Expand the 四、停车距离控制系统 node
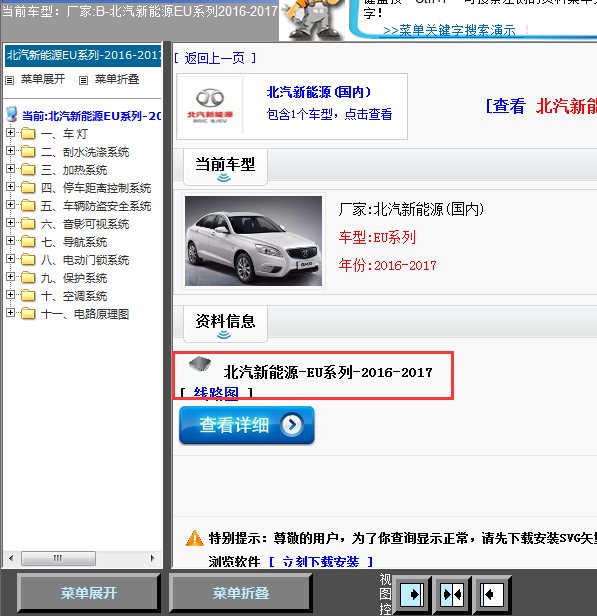 (11, 187)
